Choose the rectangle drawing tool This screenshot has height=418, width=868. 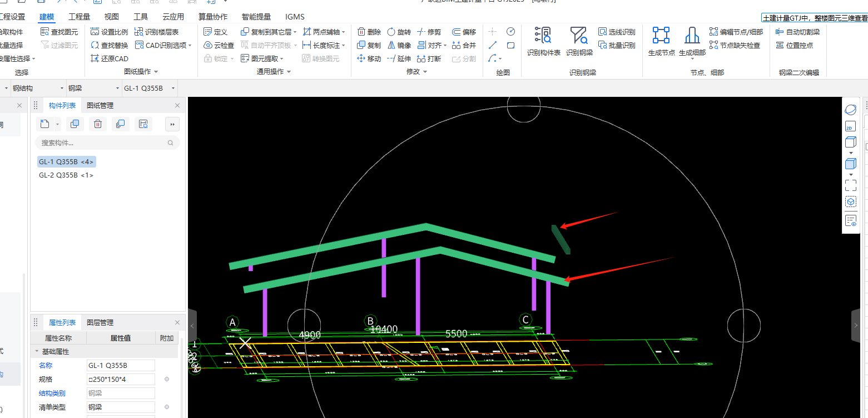point(511,45)
